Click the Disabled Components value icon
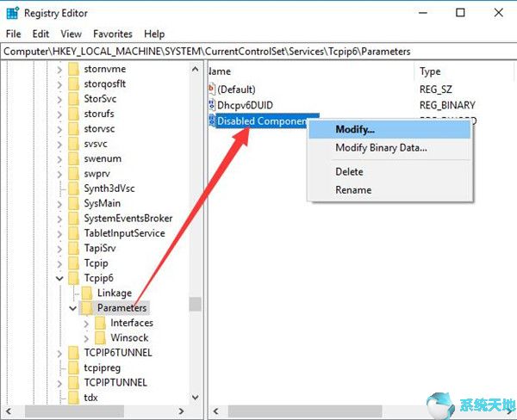Viewport: 517px width, 420px height. point(212,121)
